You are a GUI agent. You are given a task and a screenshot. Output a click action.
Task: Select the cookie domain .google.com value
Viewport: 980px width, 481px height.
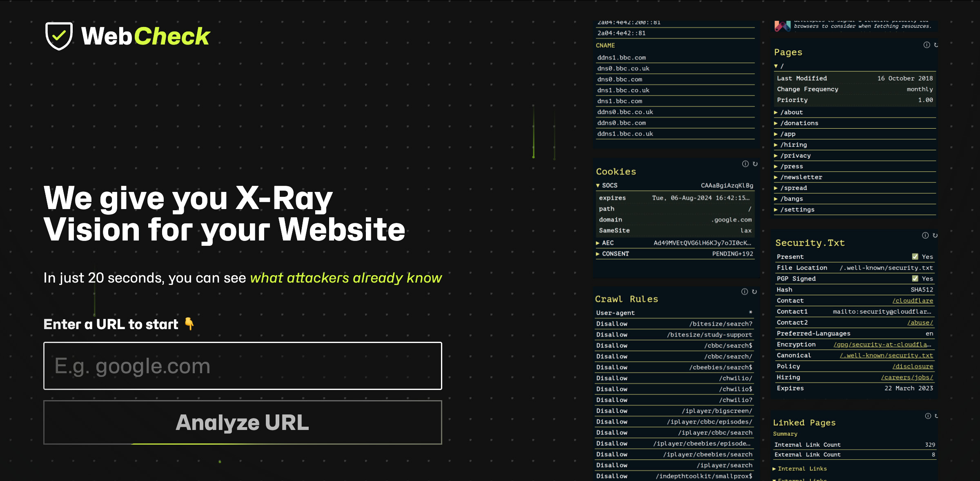coord(731,220)
